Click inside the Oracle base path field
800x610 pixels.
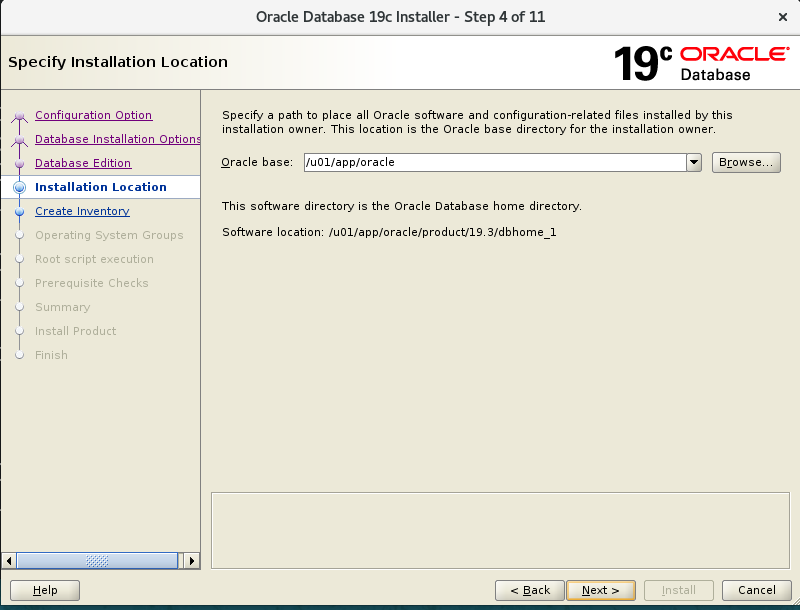pyautogui.click(x=495, y=163)
